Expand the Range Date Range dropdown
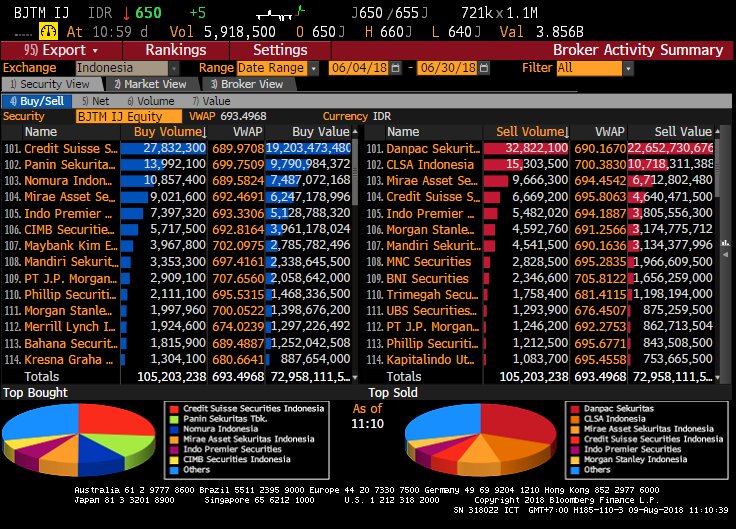 click(314, 68)
